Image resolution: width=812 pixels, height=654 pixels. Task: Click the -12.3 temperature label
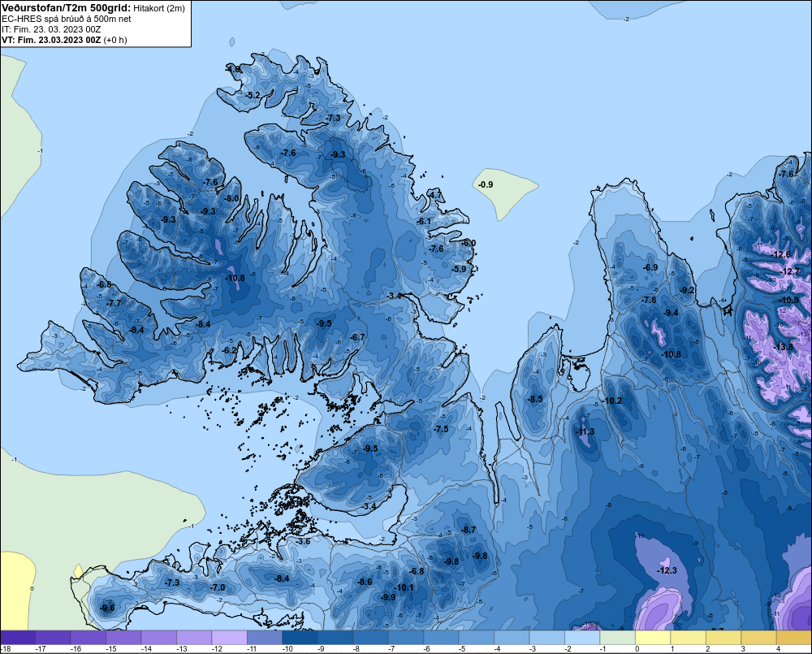(x=667, y=570)
